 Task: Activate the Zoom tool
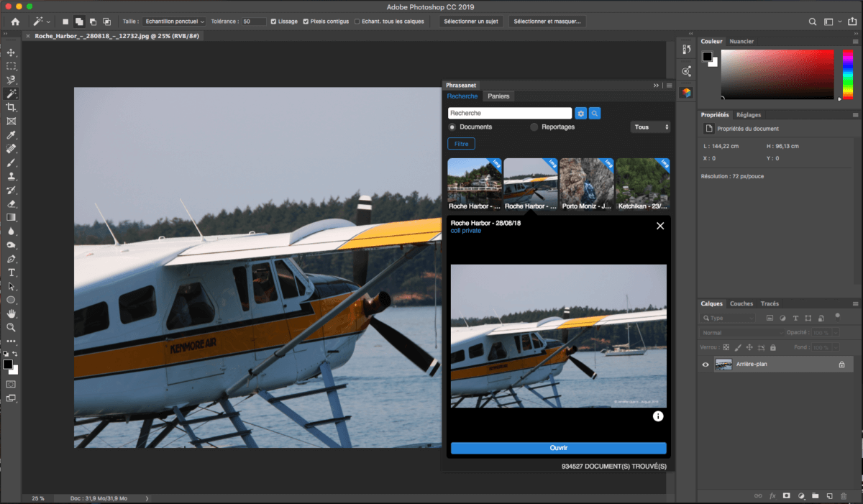(11, 327)
